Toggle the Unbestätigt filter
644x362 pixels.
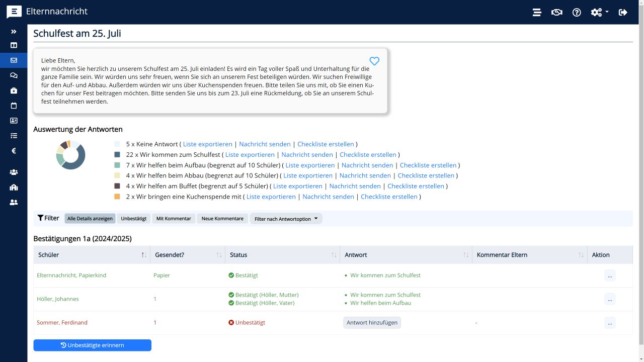(134, 219)
